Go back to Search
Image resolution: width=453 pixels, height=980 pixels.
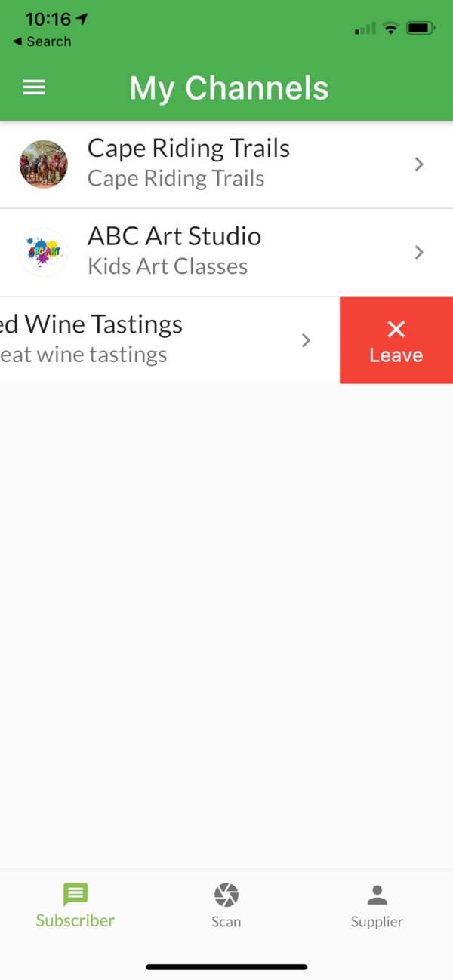point(42,41)
